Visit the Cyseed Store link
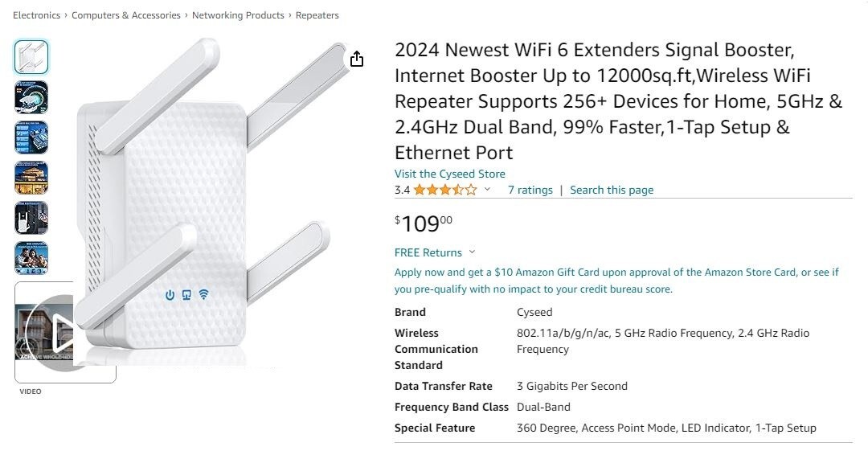868x455 pixels. pyautogui.click(x=450, y=174)
